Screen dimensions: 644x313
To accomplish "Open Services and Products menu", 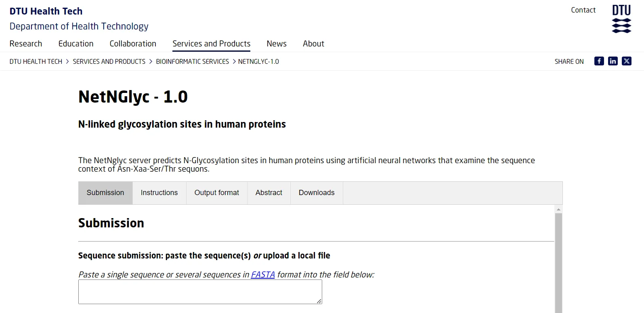I will pyautogui.click(x=211, y=44).
